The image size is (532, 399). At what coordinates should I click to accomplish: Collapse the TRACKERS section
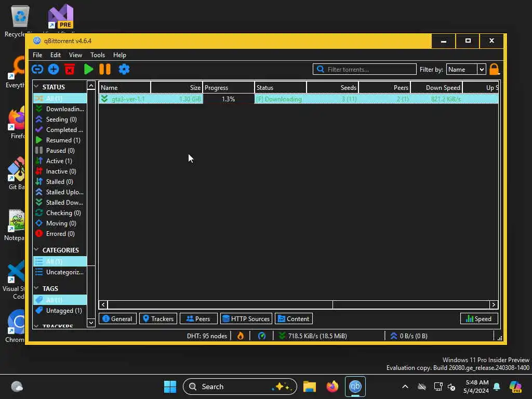(x=37, y=326)
